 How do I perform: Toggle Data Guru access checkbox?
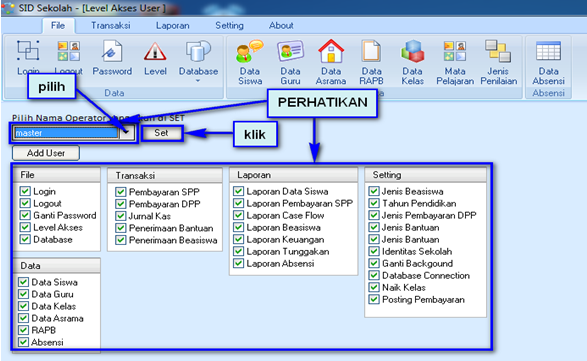click(24, 294)
